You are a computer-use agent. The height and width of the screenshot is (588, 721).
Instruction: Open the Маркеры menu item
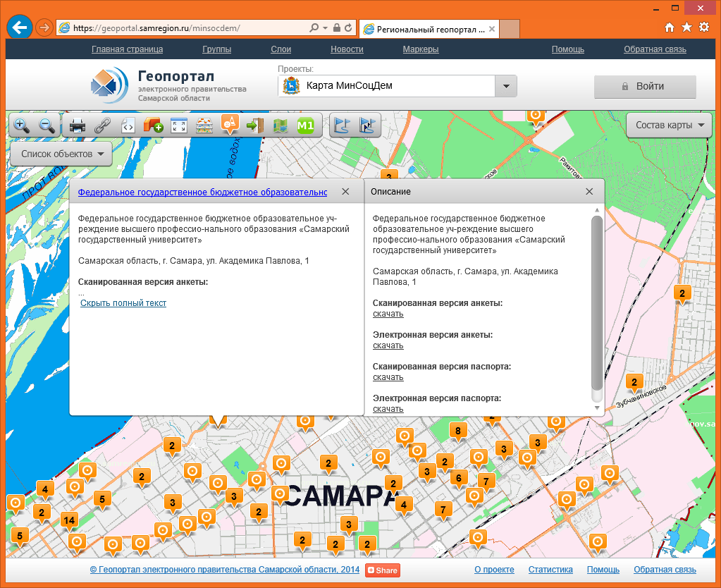[421, 49]
